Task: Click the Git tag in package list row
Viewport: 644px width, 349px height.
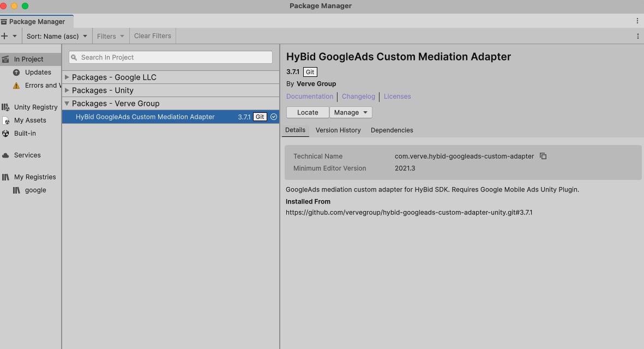Action: [x=260, y=117]
